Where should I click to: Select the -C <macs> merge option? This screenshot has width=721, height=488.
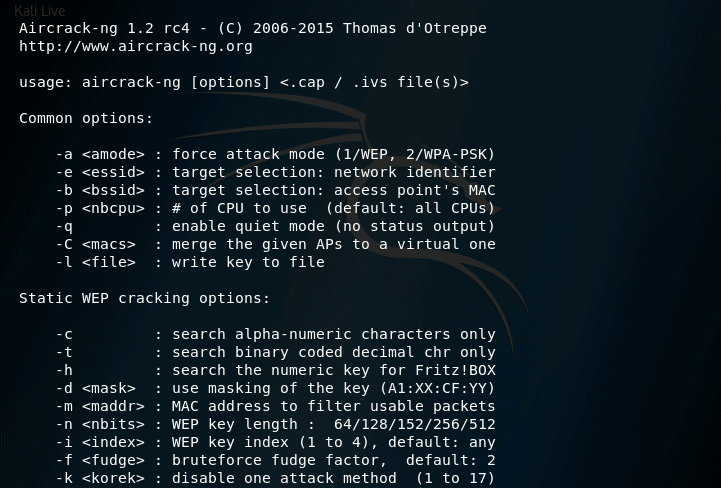point(275,244)
